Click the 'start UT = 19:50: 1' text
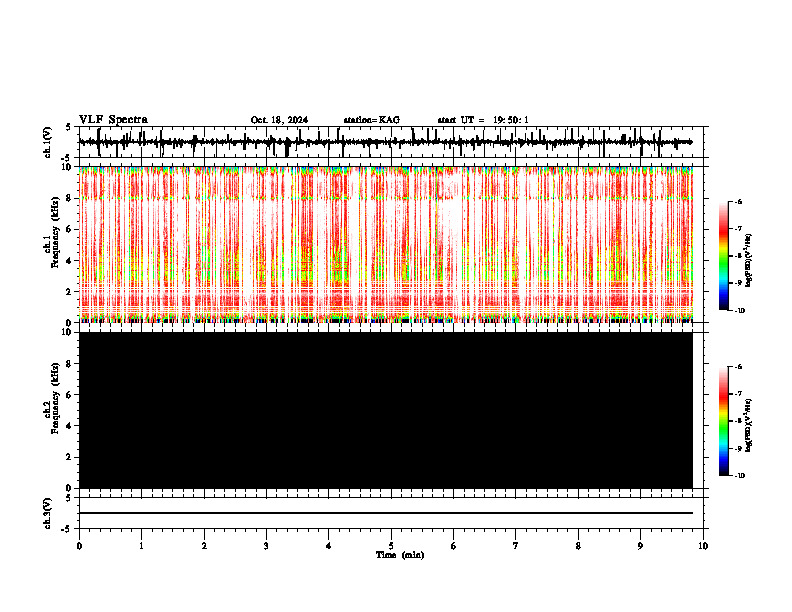The height and width of the screenshot is (612, 792). pyautogui.click(x=483, y=120)
